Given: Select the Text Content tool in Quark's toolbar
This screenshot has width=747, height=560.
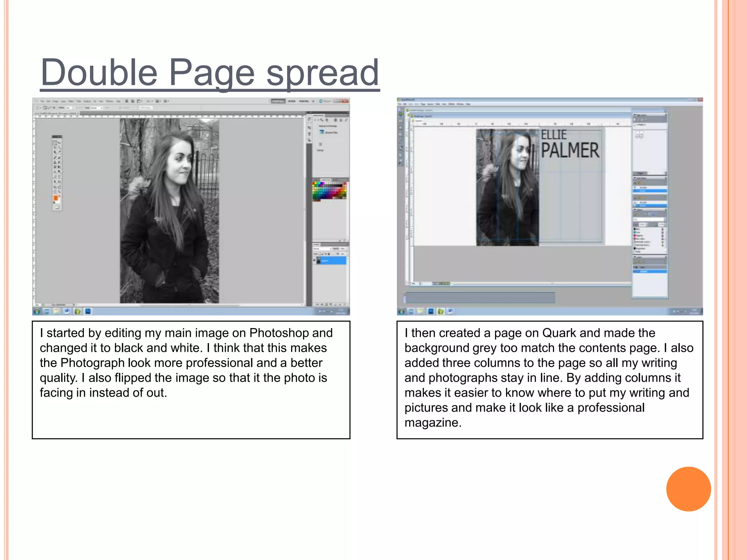Looking at the screenshot, I should click(x=400, y=121).
